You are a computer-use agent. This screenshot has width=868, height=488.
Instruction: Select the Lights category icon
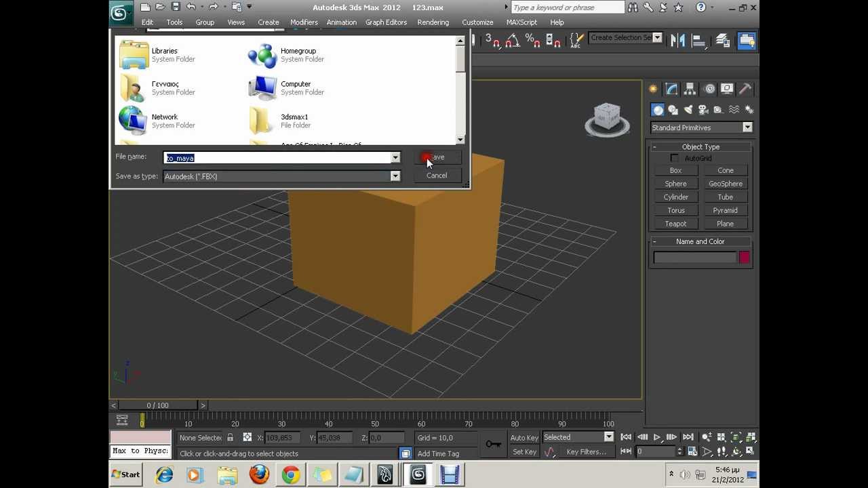point(688,110)
